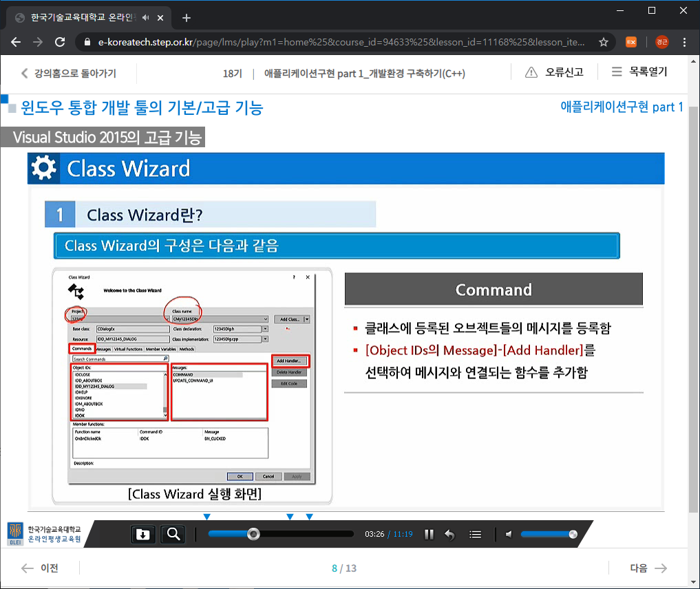Minimize the Chrome window
Viewport: 700px width, 589px height.
coord(620,10)
